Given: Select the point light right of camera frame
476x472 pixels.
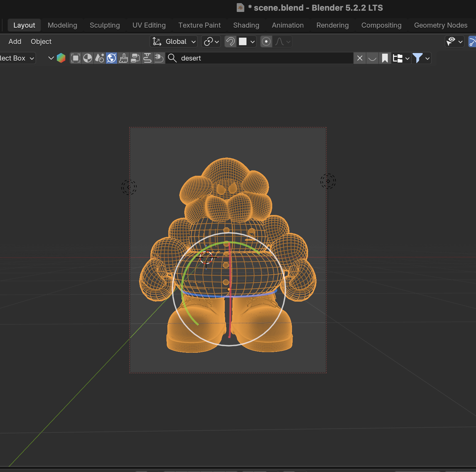Looking at the screenshot, I should click(328, 181).
